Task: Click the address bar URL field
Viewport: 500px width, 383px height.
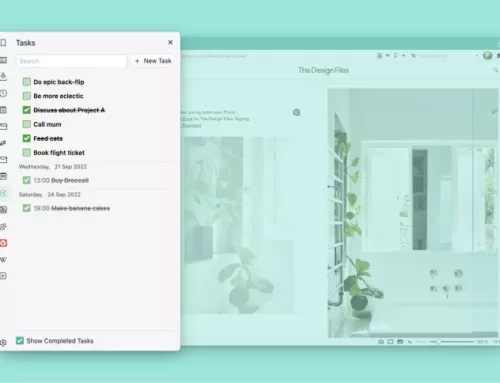Action: coord(277,56)
